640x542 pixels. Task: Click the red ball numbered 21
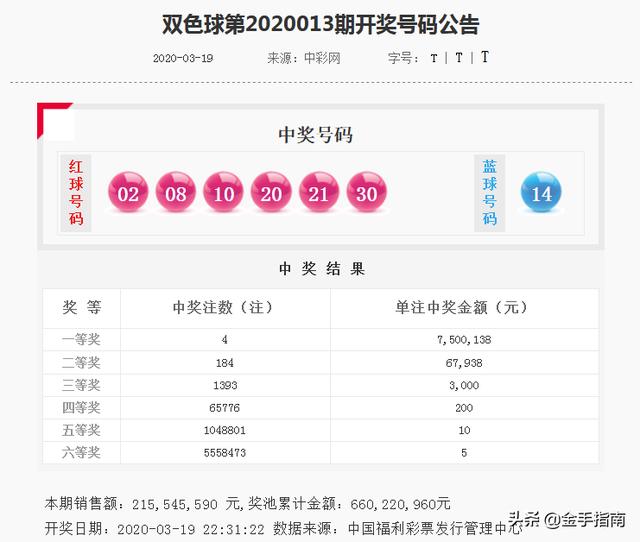(x=319, y=194)
